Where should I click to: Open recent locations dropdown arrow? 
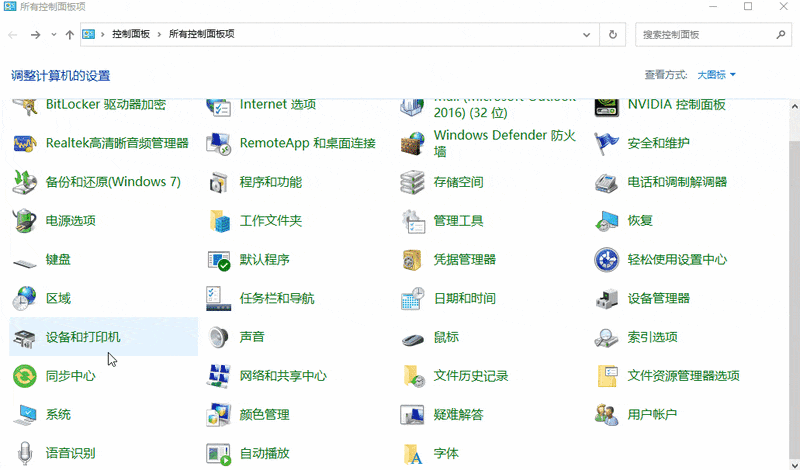click(x=54, y=35)
